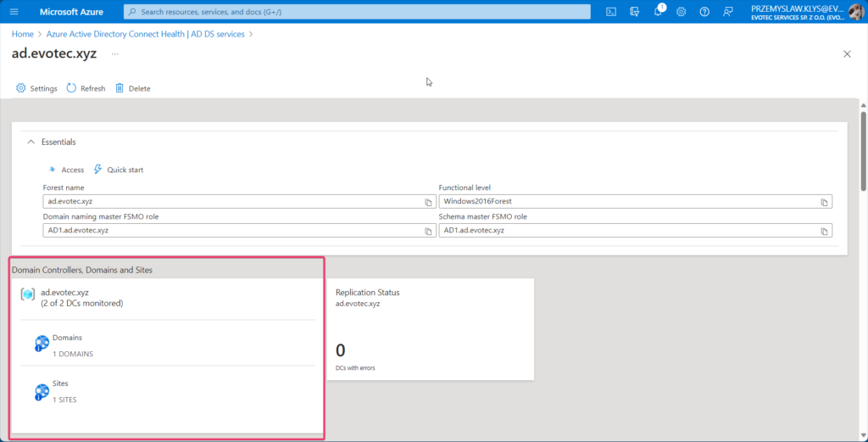Open the ellipsis menu beside ad.evotec.xyz title
868x442 pixels.
click(114, 53)
